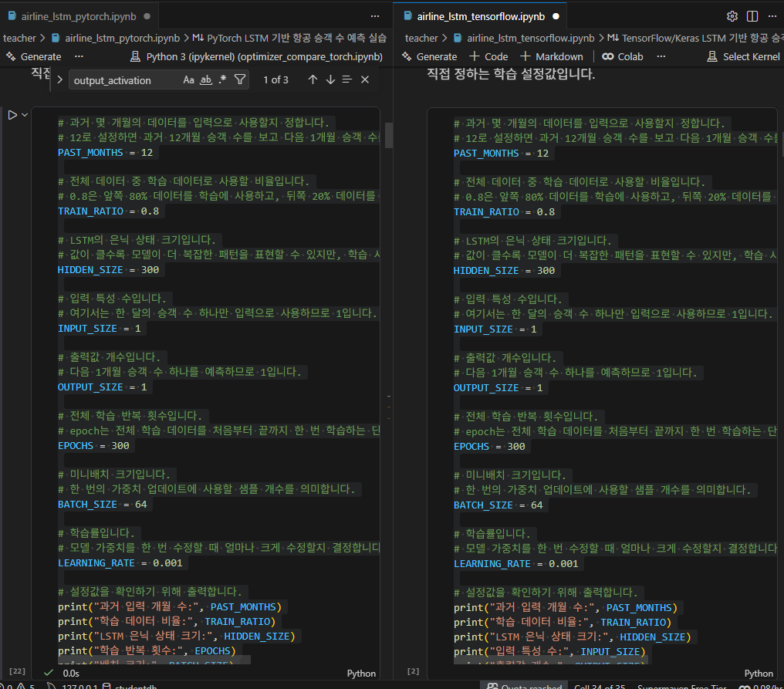Viewport: 784px width, 689px height.
Task: Close the find widget
Action: point(365,79)
